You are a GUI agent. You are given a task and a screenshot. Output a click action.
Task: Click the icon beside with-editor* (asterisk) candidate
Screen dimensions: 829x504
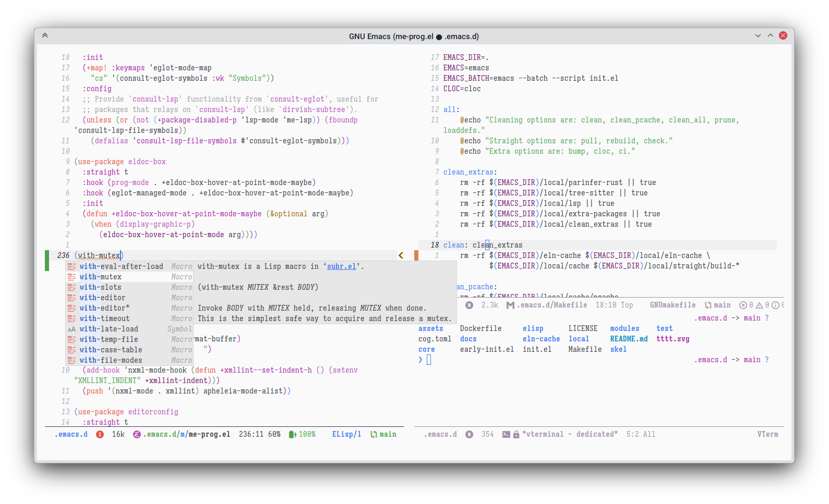(71, 308)
